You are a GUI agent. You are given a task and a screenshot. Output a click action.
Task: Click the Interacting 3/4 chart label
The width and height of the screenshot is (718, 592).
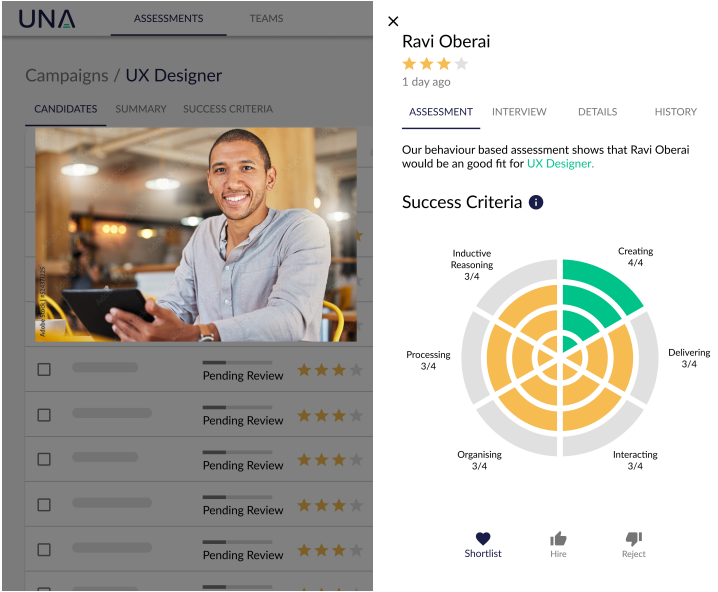[635, 460]
